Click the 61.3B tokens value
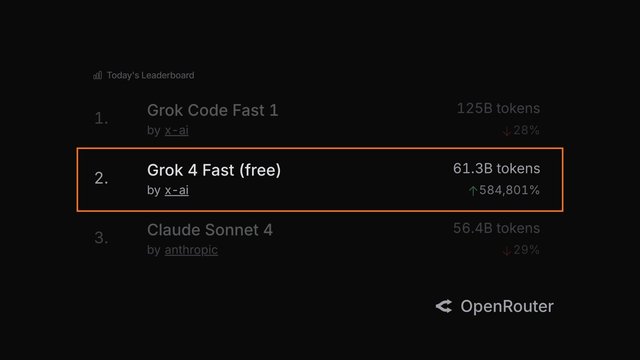 click(496, 169)
